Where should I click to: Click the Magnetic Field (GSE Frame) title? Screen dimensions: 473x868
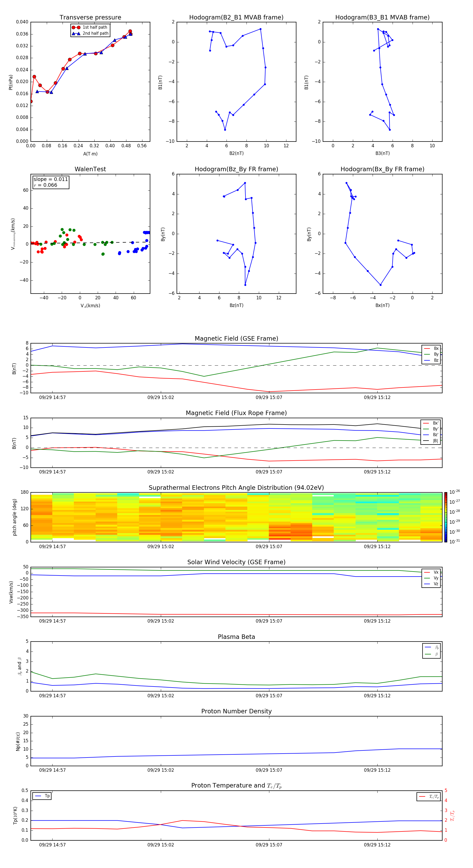click(236, 339)
